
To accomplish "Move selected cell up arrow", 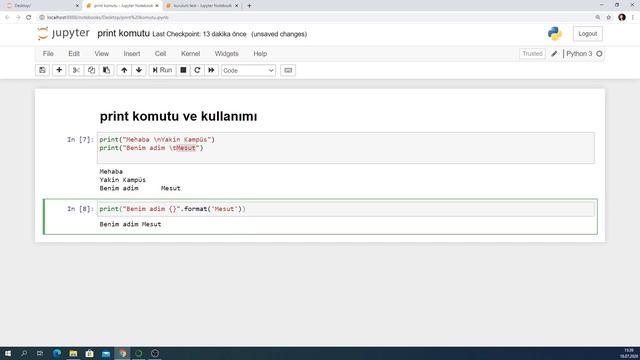I will tap(124, 70).
